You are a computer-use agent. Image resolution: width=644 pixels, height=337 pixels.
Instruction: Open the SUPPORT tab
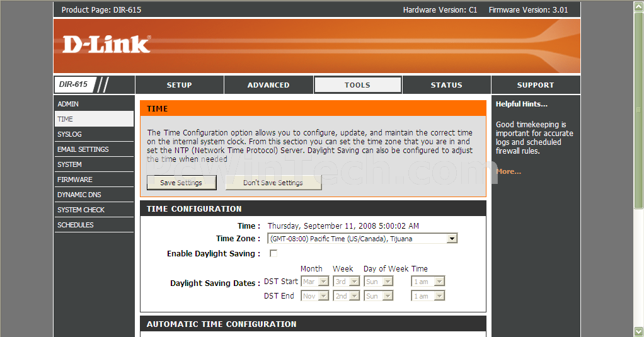tap(536, 85)
